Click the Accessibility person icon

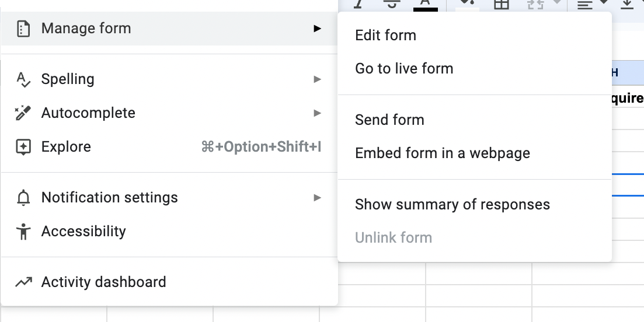(23, 232)
